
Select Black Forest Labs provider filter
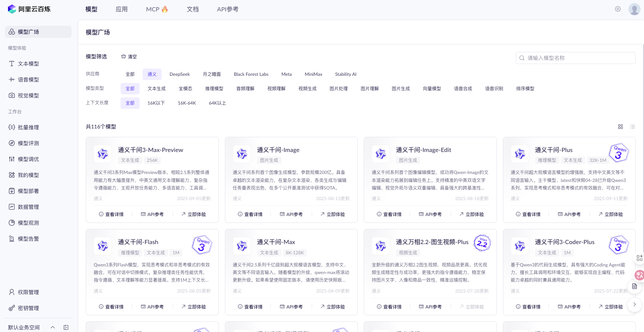point(251,74)
